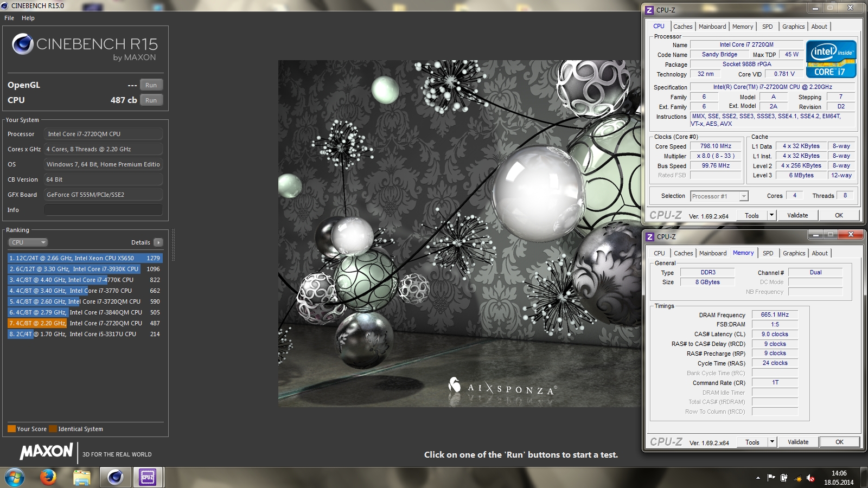Click the Core Speed 798.10 MHz value
868x488 pixels.
(716, 146)
